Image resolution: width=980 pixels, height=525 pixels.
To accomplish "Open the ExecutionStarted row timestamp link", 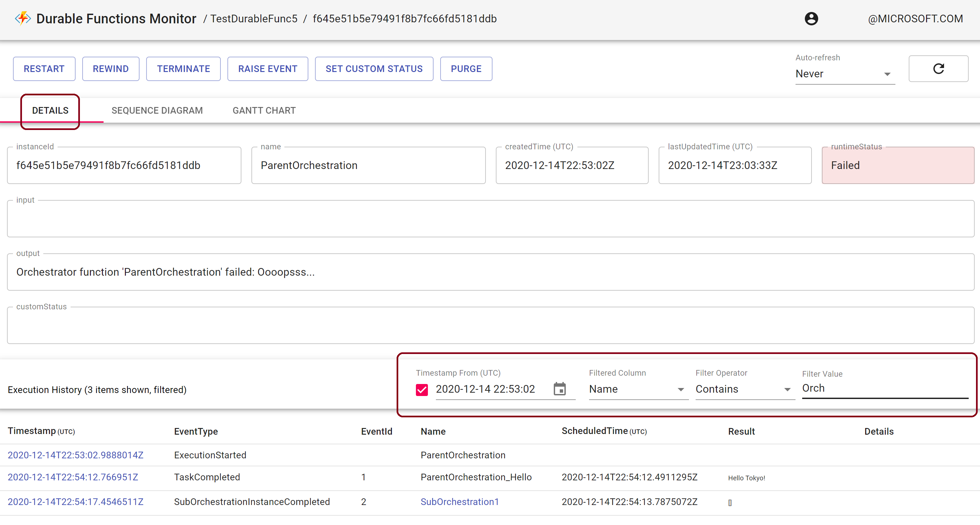I will point(75,455).
